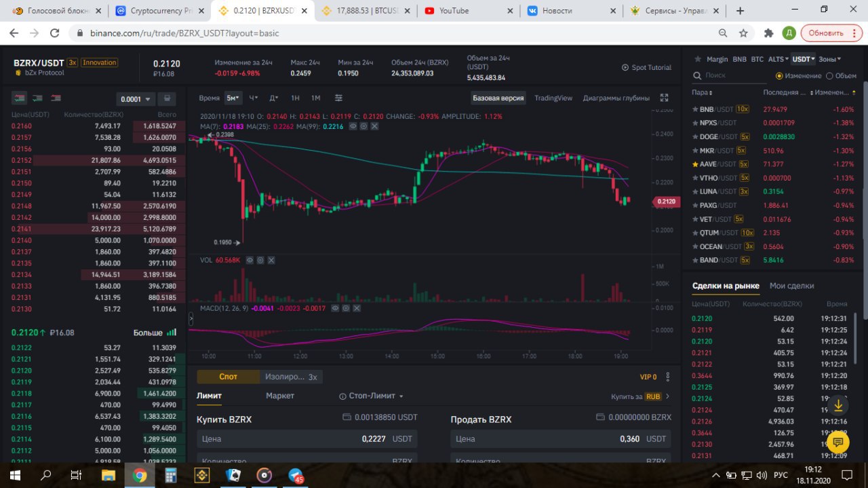The height and width of the screenshot is (488, 868).
Task: Click the Поиск pair search field
Action: click(729, 76)
